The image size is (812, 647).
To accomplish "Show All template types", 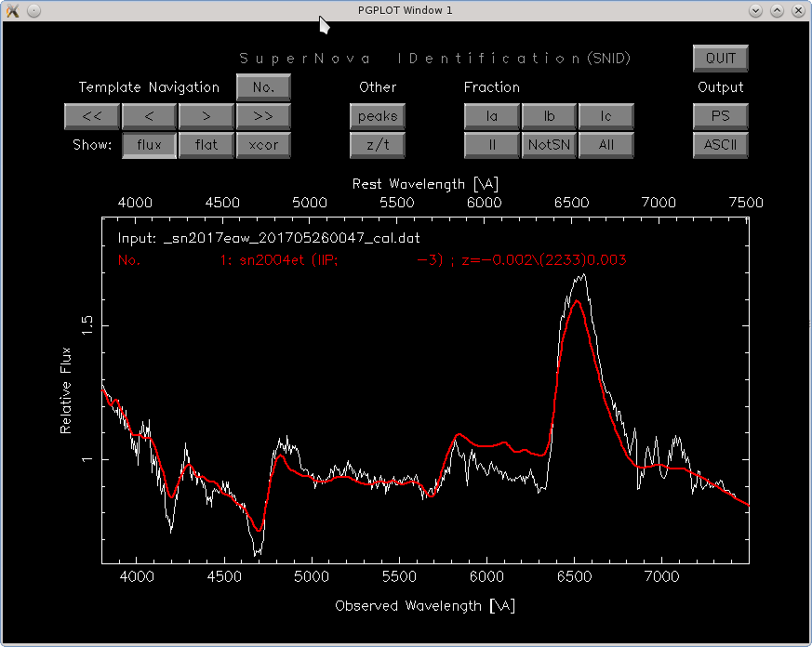I will (x=606, y=145).
